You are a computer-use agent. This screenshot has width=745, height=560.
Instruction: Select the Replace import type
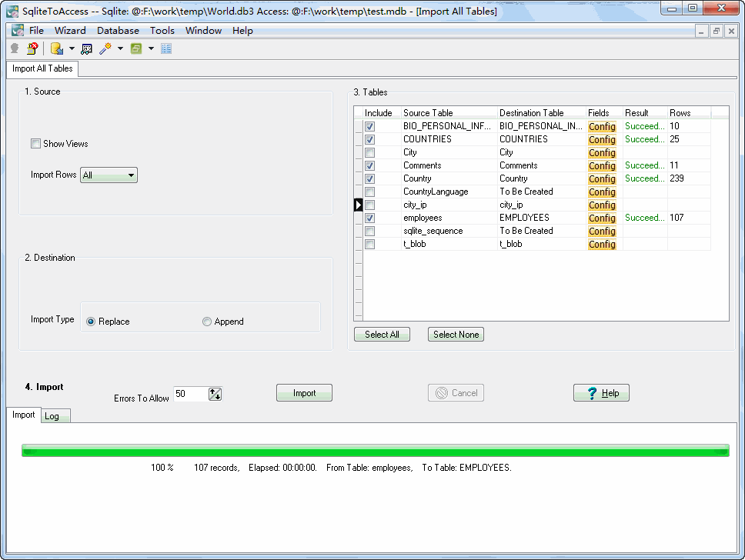tap(91, 322)
